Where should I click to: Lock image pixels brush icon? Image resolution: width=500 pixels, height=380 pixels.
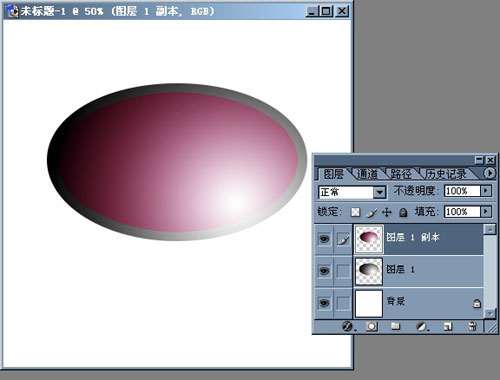[372, 212]
